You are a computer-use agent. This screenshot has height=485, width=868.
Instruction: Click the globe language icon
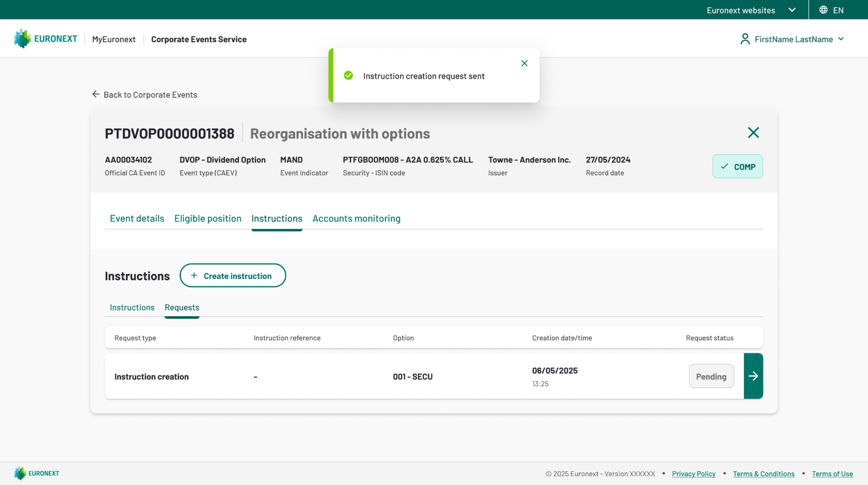(823, 10)
